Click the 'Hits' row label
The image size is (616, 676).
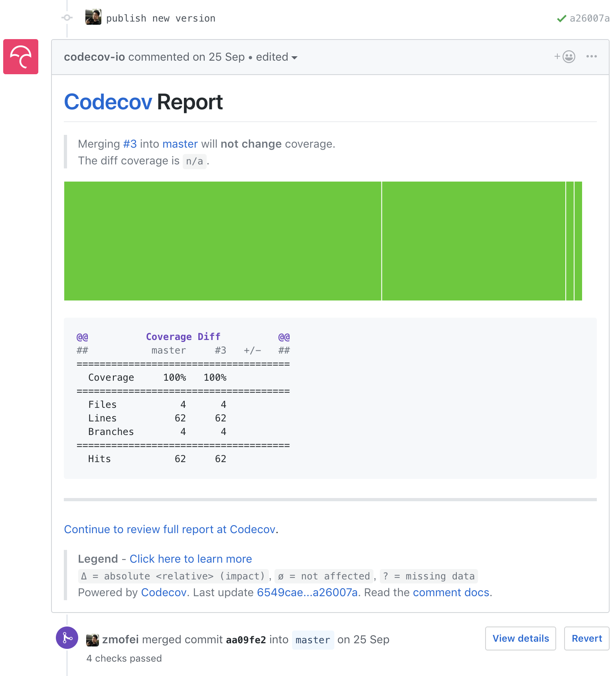click(x=99, y=459)
